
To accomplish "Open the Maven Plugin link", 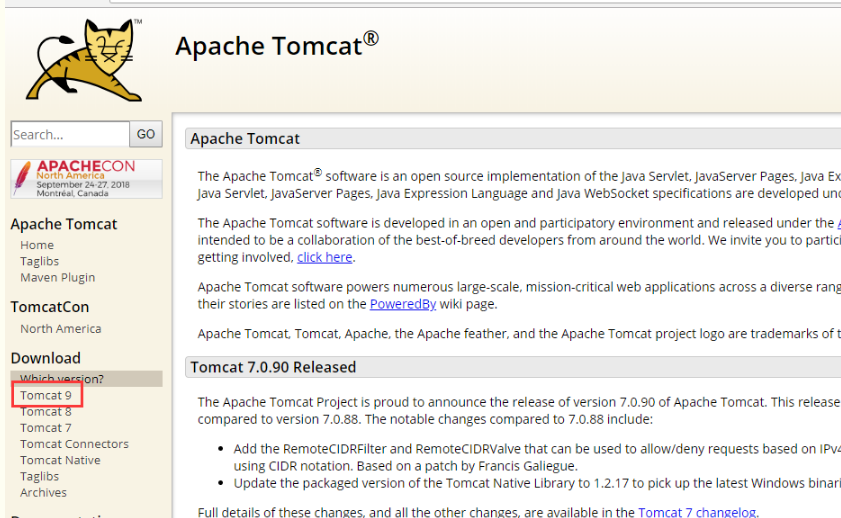I will point(57,277).
